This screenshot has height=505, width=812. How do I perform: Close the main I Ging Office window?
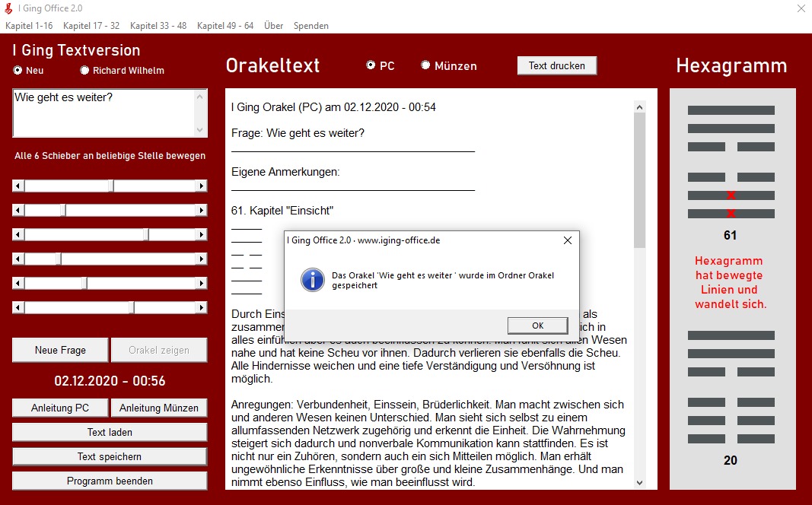click(x=801, y=8)
